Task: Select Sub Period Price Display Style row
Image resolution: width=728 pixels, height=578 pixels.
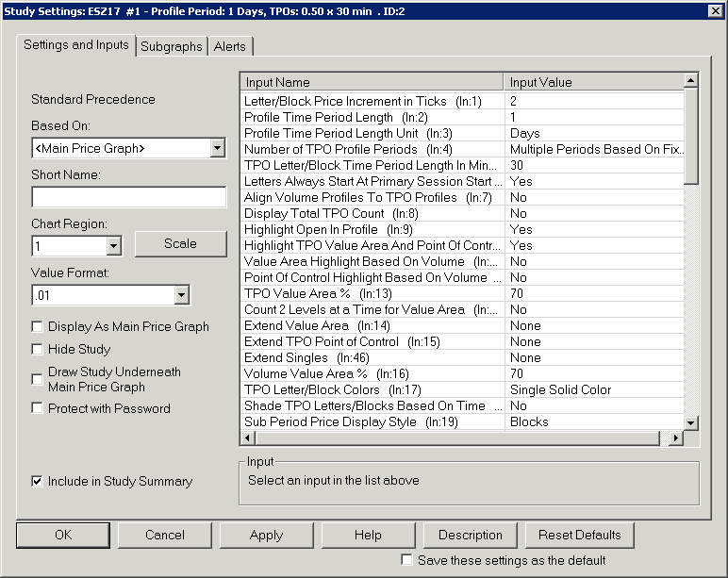Action: 462,421
